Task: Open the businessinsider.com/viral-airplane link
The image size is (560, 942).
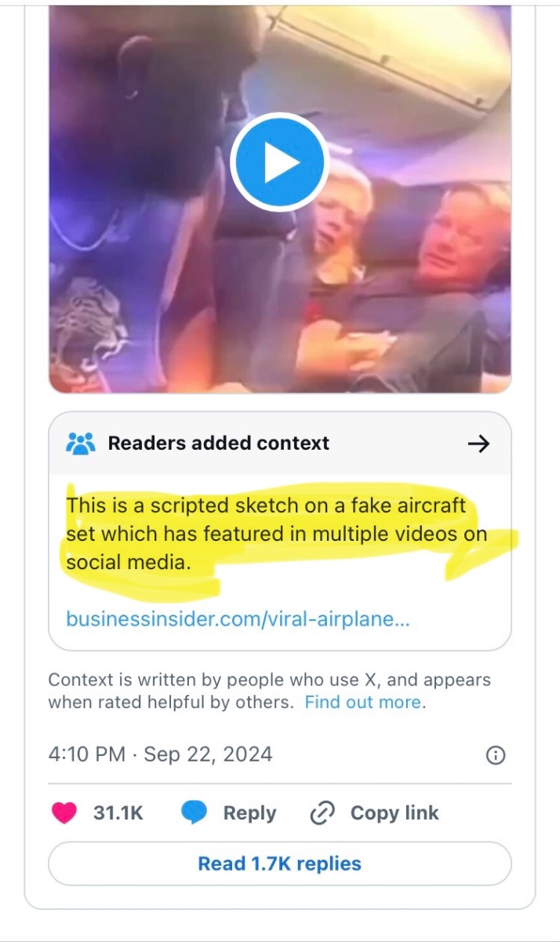Action: [x=238, y=619]
